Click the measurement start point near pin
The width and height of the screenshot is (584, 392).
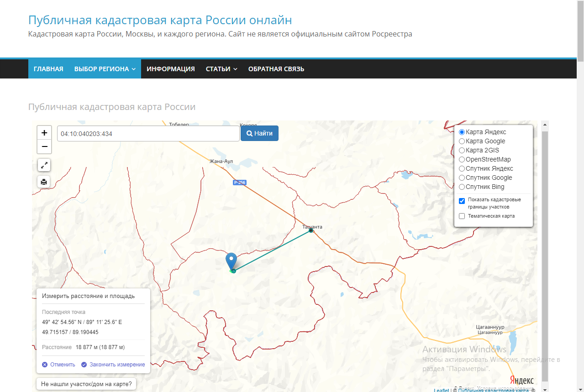233,271
